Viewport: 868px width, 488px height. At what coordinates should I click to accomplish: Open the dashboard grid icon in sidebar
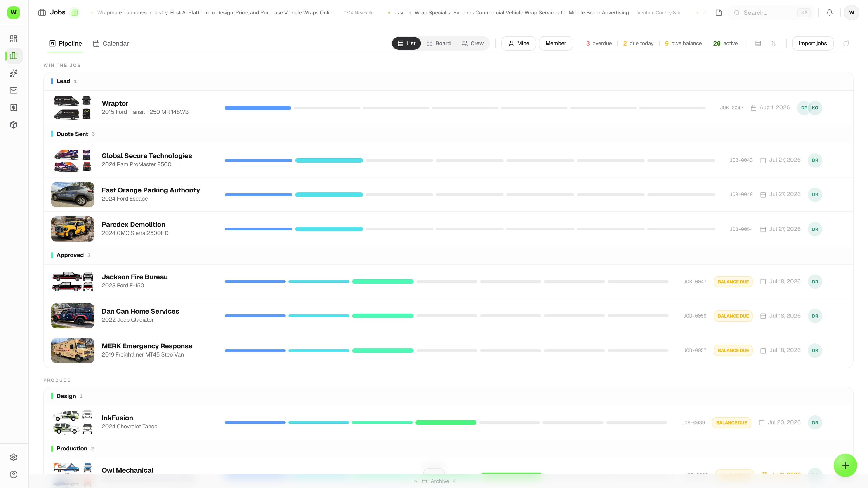(x=14, y=39)
